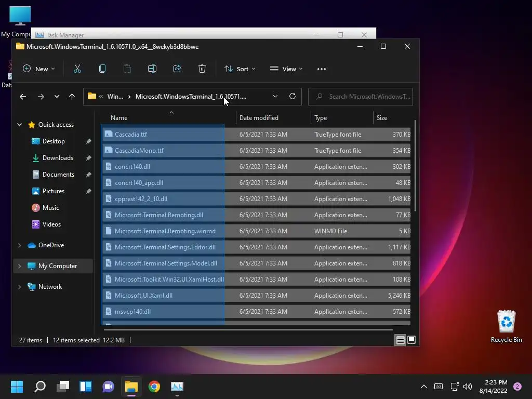Open Videos in Quick access

pyautogui.click(x=51, y=224)
